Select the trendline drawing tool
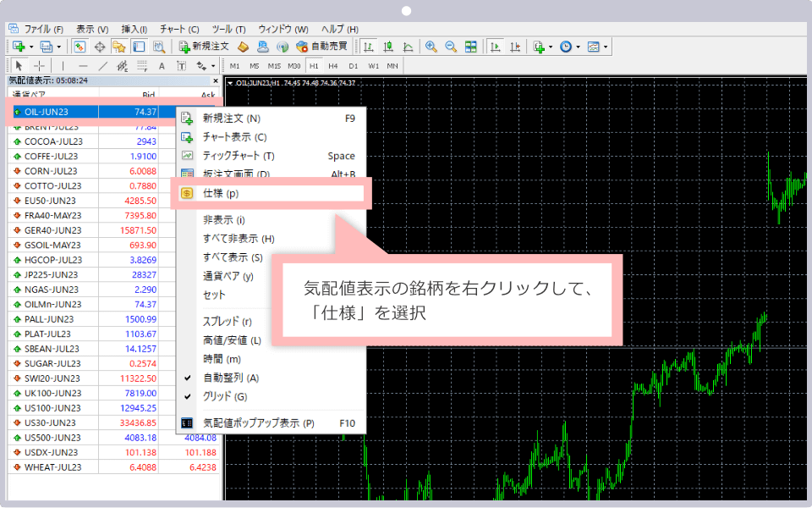 point(103,66)
